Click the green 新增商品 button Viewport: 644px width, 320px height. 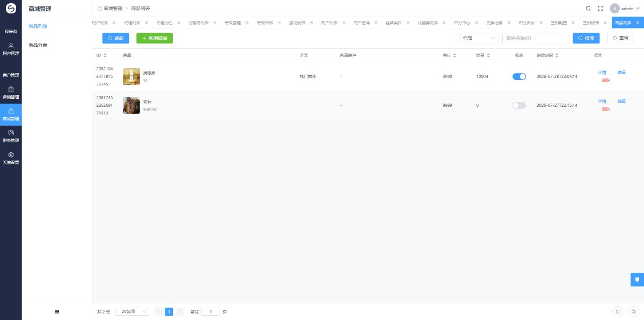click(x=155, y=38)
